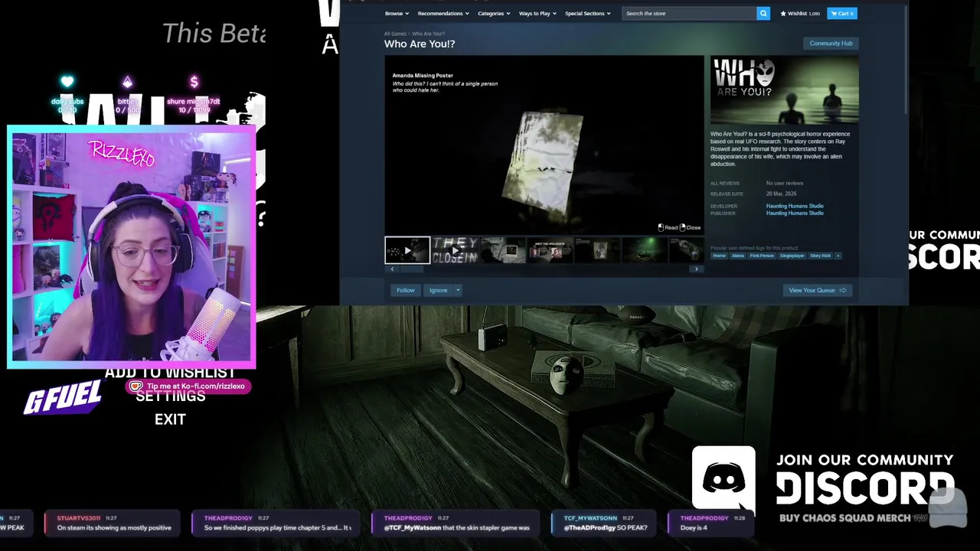This screenshot has height=551, width=980.
Task: Click the G FUEL sponsor logo
Action: (x=63, y=397)
